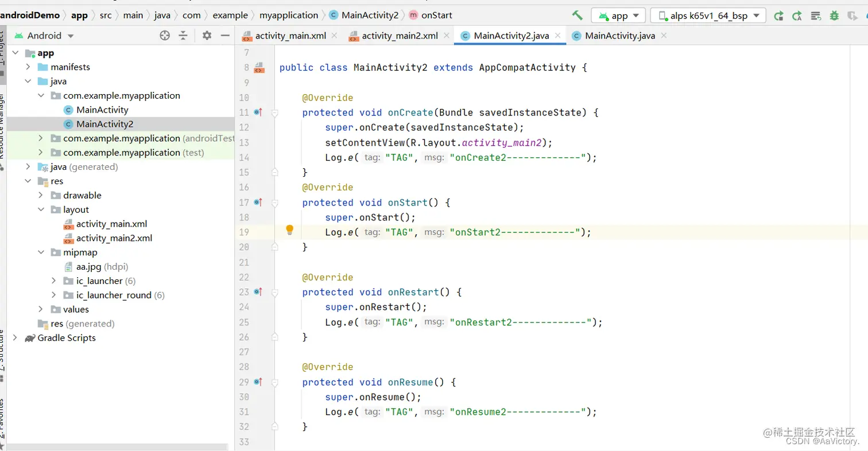Click the override gutter icon beside onResume
This screenshot has width=868, height=451.
pyautogui.click(x=258, y=382)
